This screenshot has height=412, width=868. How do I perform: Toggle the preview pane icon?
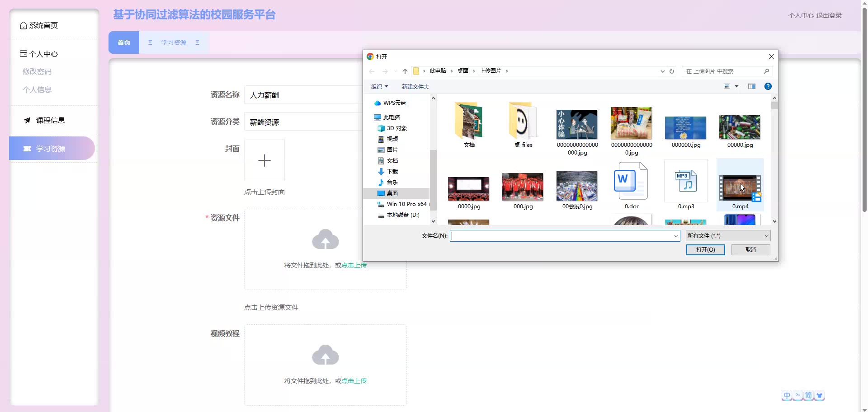(751, 86)
